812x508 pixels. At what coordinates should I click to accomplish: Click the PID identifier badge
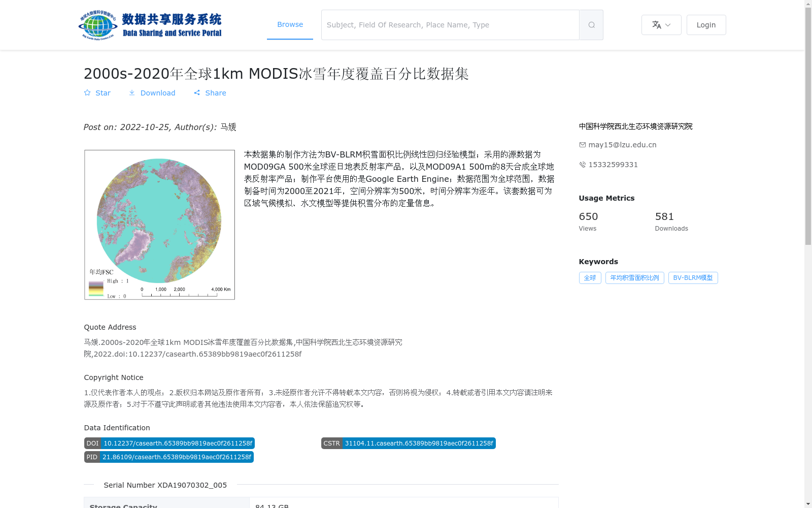168,457
